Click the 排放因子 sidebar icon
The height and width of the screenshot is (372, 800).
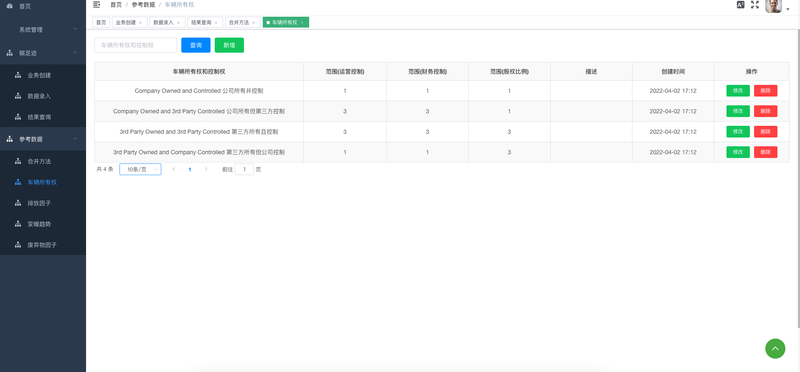(x=18, y=203)
